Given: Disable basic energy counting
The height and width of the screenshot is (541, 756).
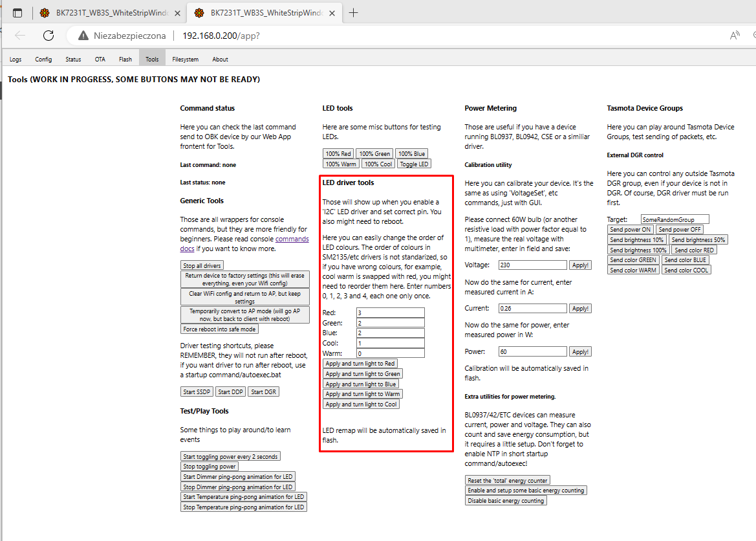Looking at the screenshot, I should (506, 501).
